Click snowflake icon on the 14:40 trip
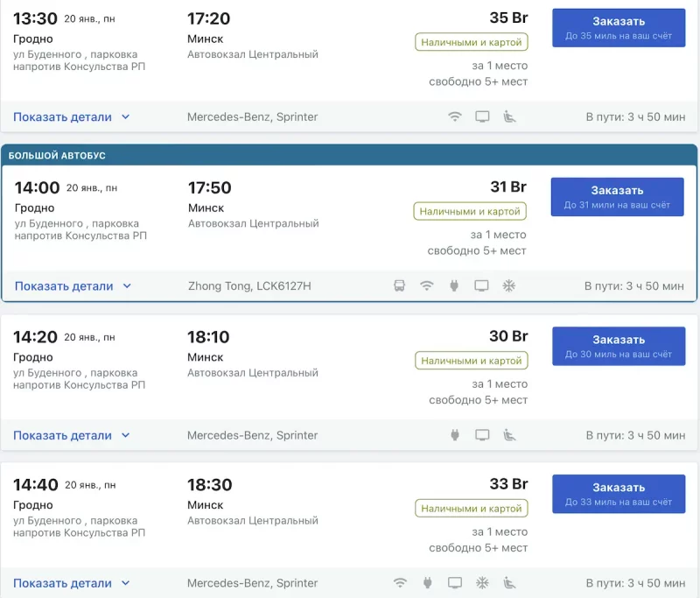The height and width of the screenshot is (598, 700). click(x=481, y=583)
